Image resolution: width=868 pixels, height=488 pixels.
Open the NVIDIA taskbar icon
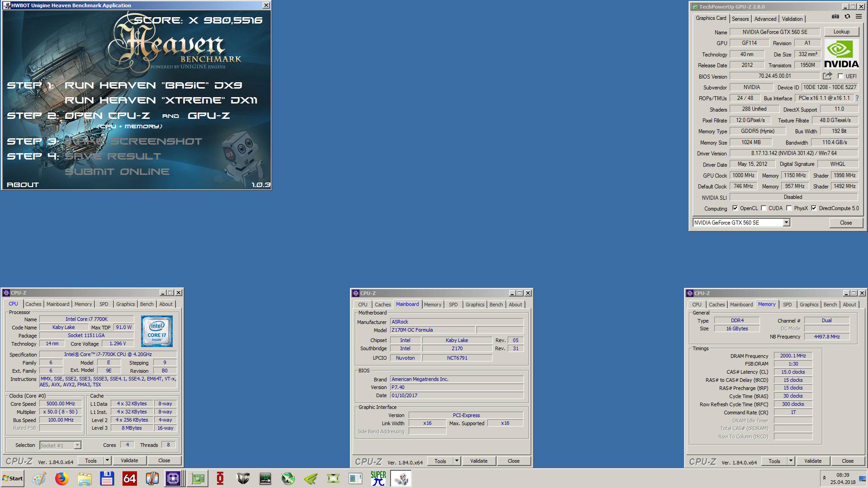(x=311, y=479)
